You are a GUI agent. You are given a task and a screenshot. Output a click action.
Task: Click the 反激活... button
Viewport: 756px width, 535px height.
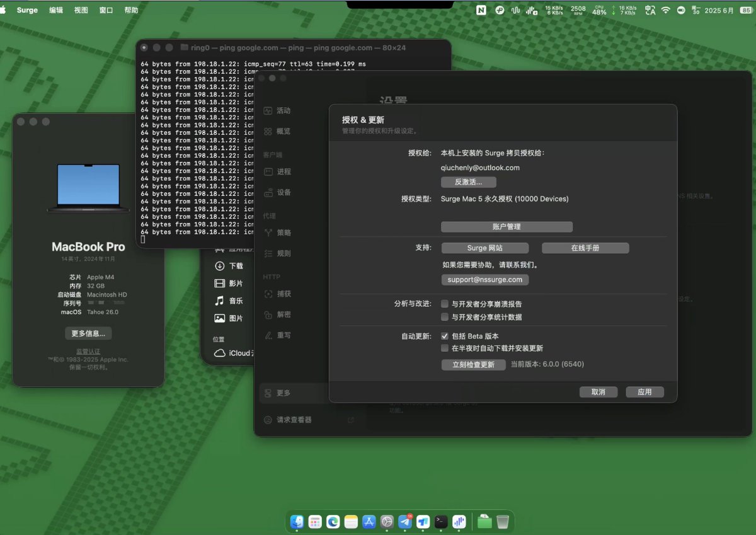[x=469, y=182]
